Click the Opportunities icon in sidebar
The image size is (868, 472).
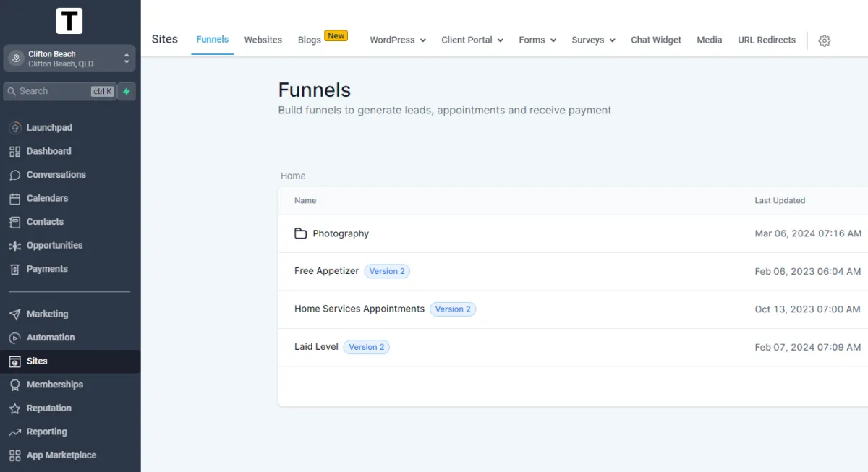[14, 246]
